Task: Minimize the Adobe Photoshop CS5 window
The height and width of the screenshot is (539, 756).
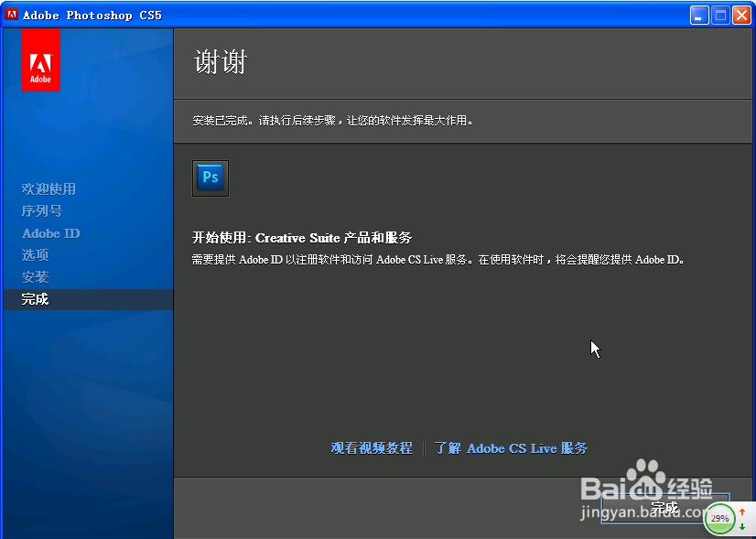Action: point(699,15)
